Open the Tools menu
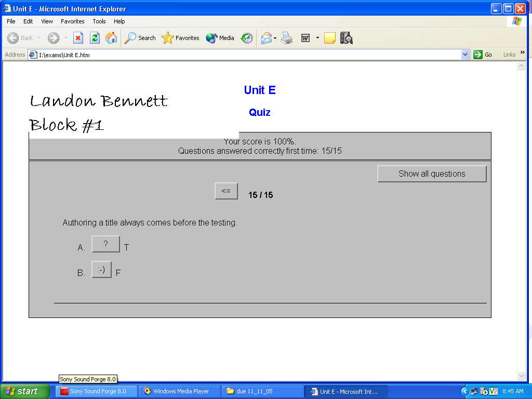 click(99, 21)
